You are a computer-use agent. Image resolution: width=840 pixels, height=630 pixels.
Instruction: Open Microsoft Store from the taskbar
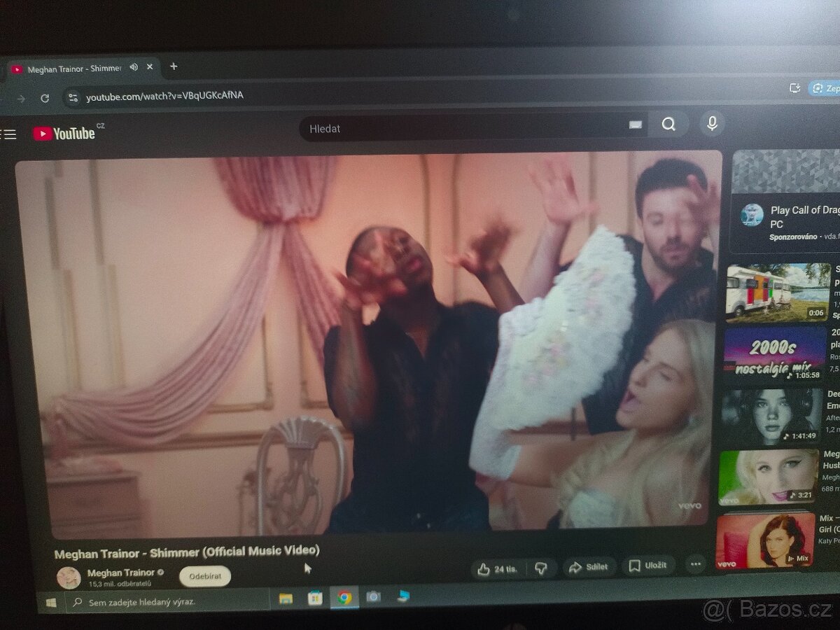(315, 598)
